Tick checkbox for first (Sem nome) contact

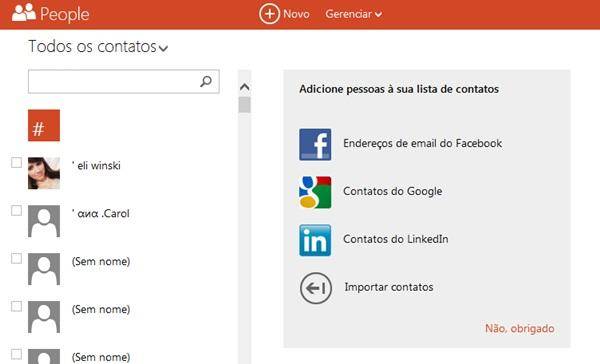click(x=16, y=258)
